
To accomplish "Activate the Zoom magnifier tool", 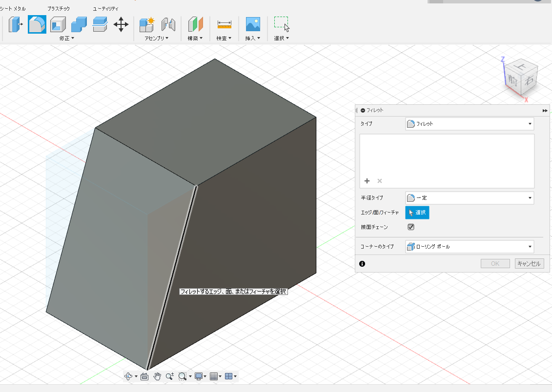I will pos(170,376).
